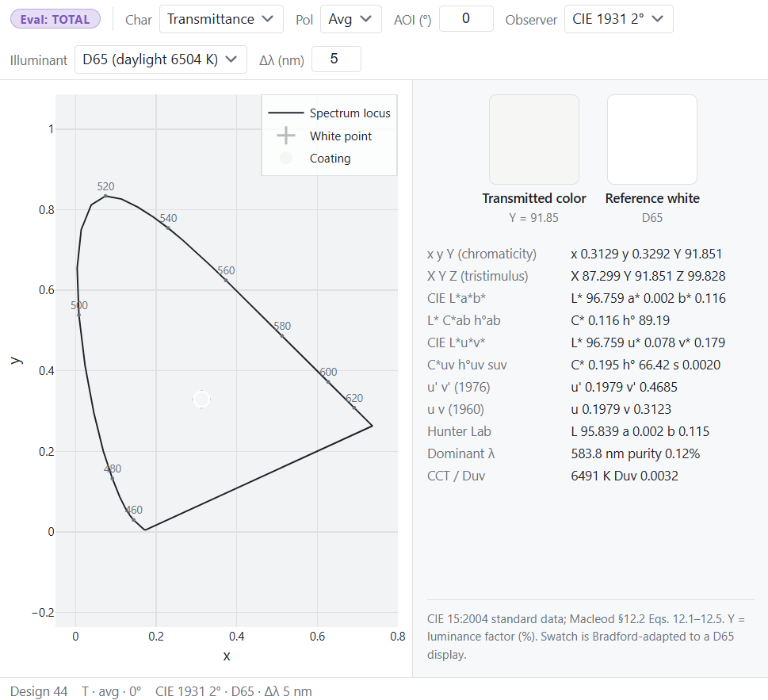Click the Reference white swatch
Screen dimensions: 768x700
(652, 140)
